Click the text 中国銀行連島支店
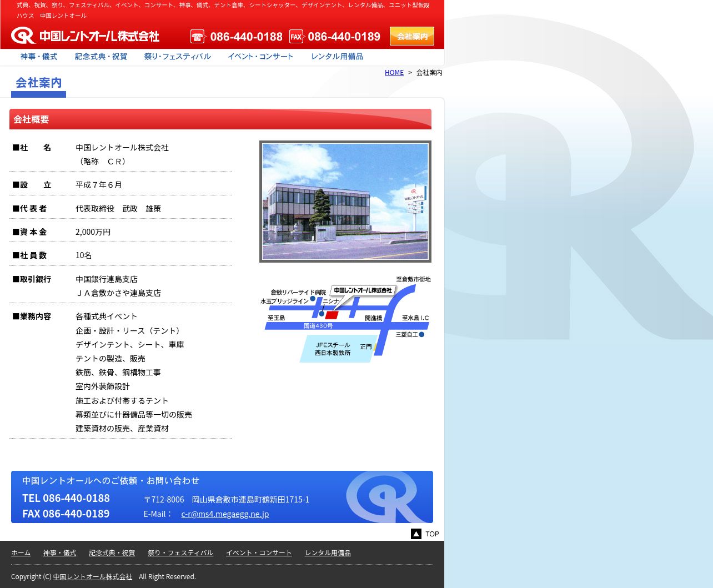Screen dimensions: 713x588 coord(107,279)
